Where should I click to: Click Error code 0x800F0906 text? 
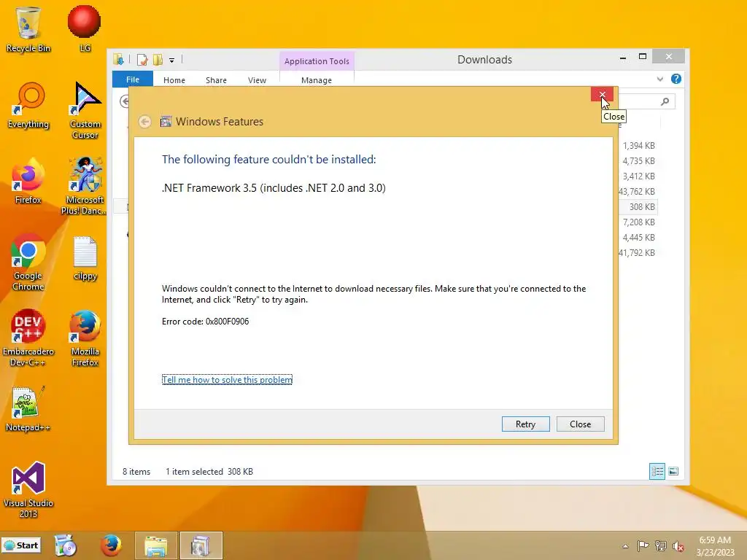(205, 322)
